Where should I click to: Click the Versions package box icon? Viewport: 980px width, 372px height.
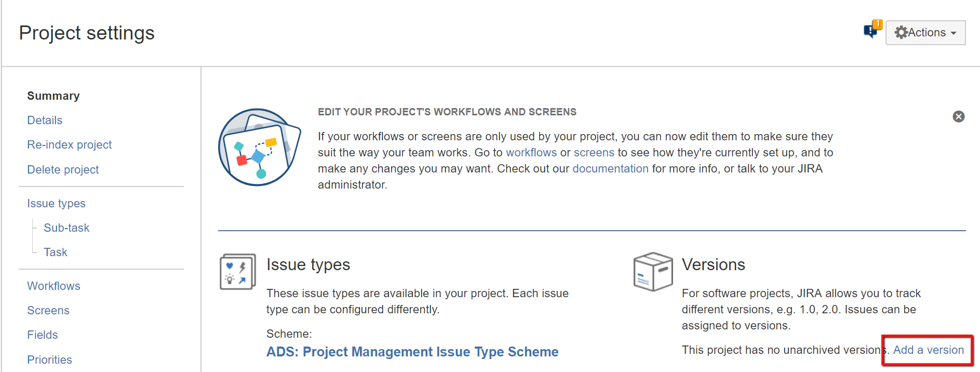[x=653, y=271]
